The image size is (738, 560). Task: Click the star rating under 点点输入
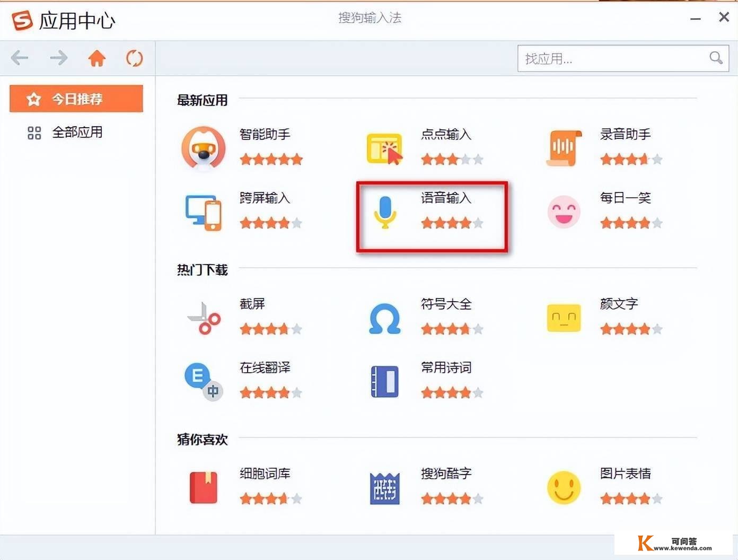(452, 159)
